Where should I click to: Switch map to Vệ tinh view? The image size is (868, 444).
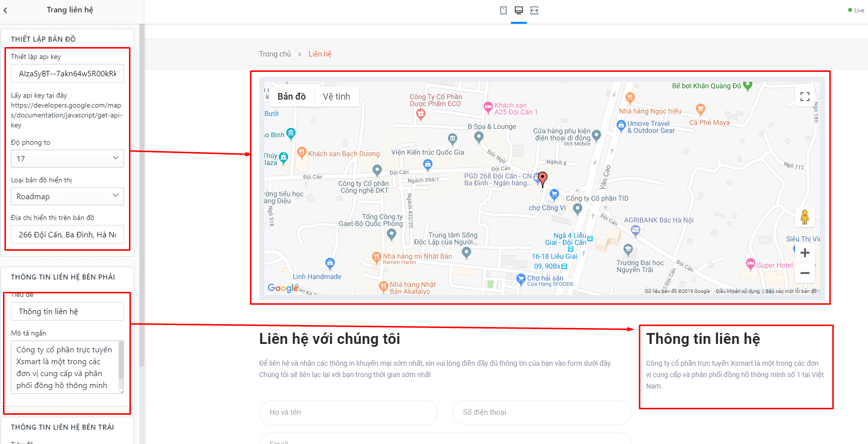pos(336,97)
